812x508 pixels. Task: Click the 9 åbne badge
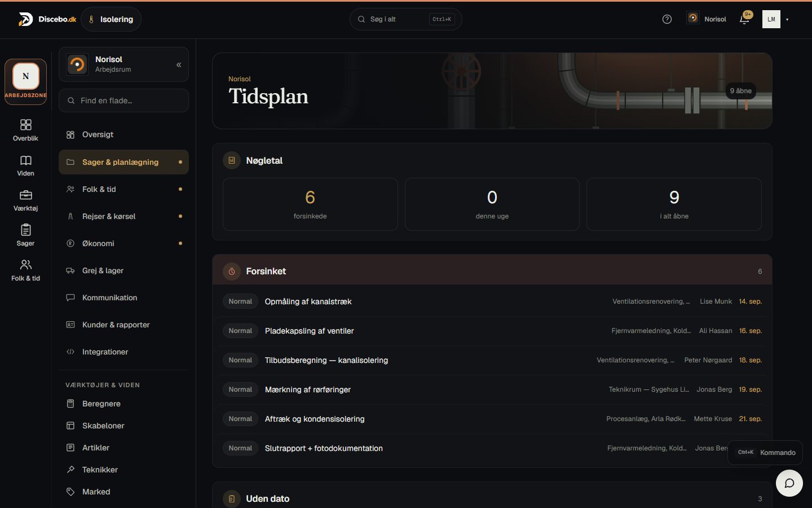[740, 91]
